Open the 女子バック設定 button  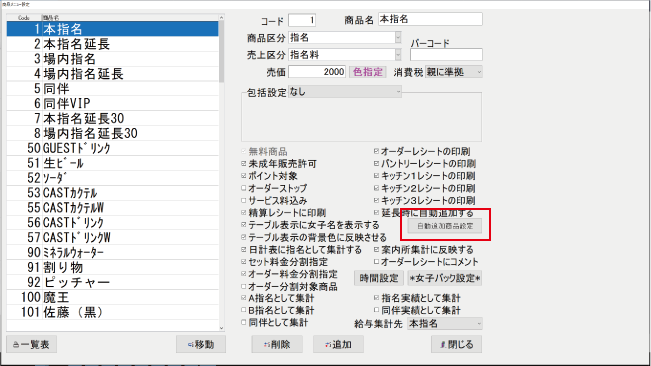point(445,278)
